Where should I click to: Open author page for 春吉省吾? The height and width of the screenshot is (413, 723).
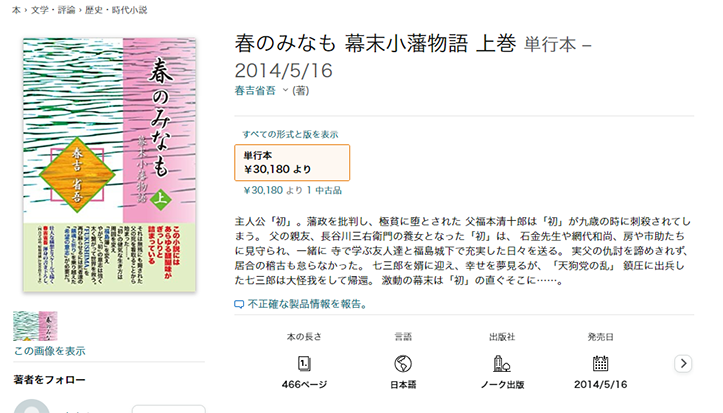pos(255,90)
